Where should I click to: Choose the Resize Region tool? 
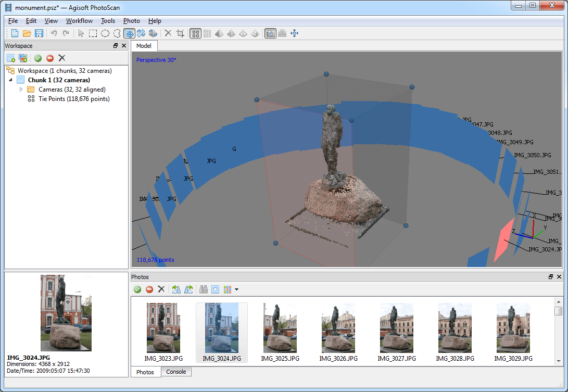click(129, 33)
